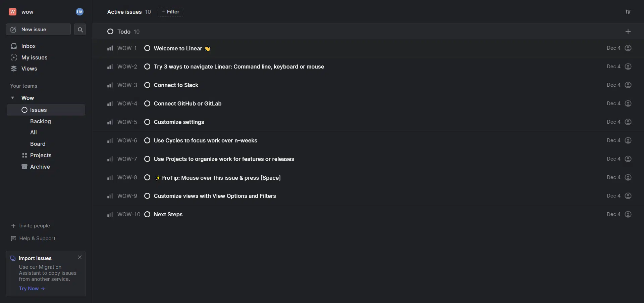The height and width of the screenshot is (303, 644).
Task: Collapse the Wow team tree
Action: [x=12, y=98]
